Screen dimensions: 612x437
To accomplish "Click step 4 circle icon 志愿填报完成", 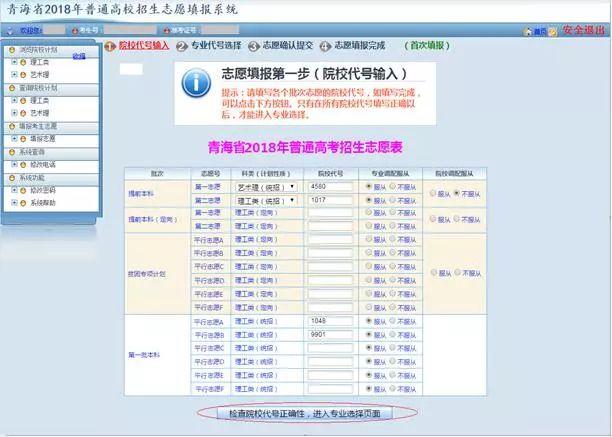I will pos(326,46).
